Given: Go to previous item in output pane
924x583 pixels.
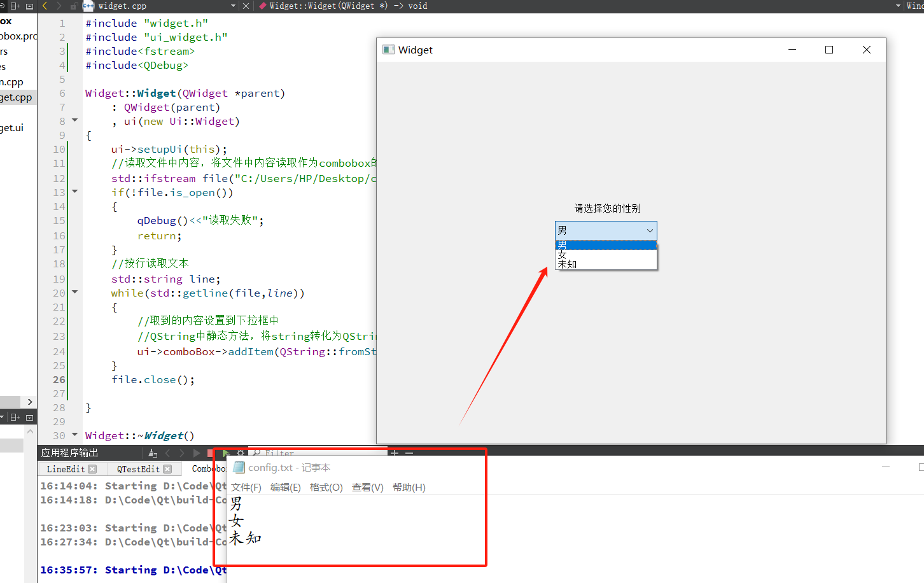Looking at the screenshot, I should pyautogui.click(x=167, y=453).
